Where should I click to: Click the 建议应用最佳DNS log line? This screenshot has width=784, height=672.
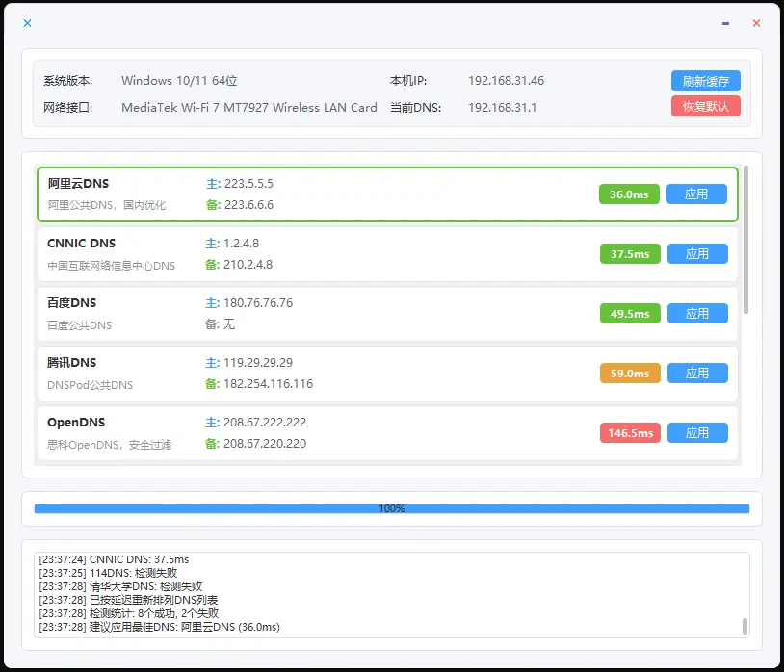tap(159, 627)
